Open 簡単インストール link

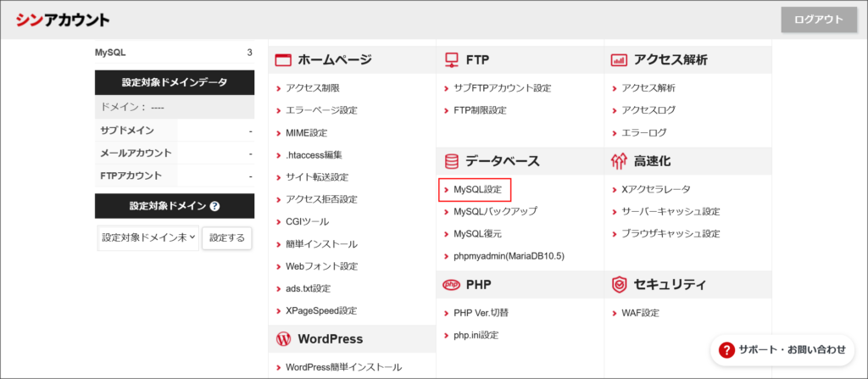click(321, 244)
